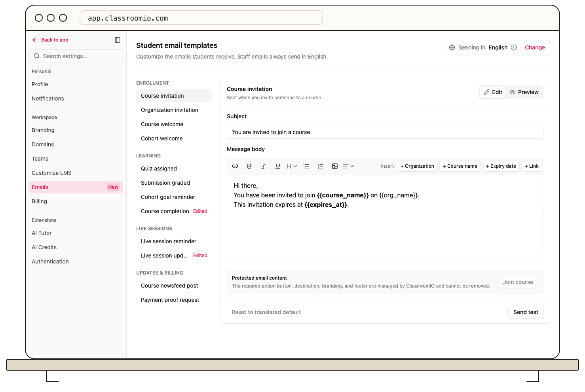Collapse the settings sidebar panel icon
The image size is (585, 392).
(x=118, y=40)
